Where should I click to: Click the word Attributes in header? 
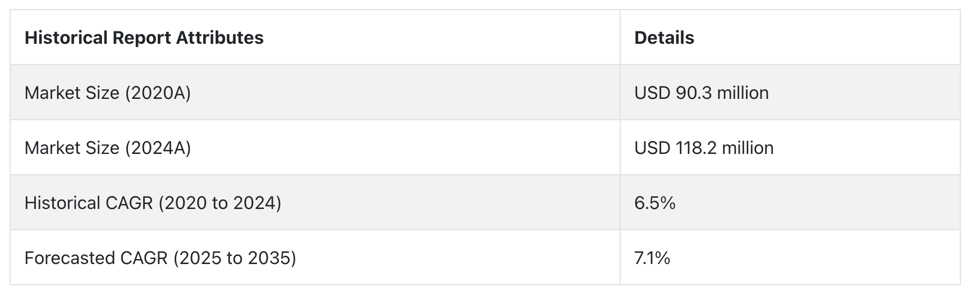click(x=219, y=38)
